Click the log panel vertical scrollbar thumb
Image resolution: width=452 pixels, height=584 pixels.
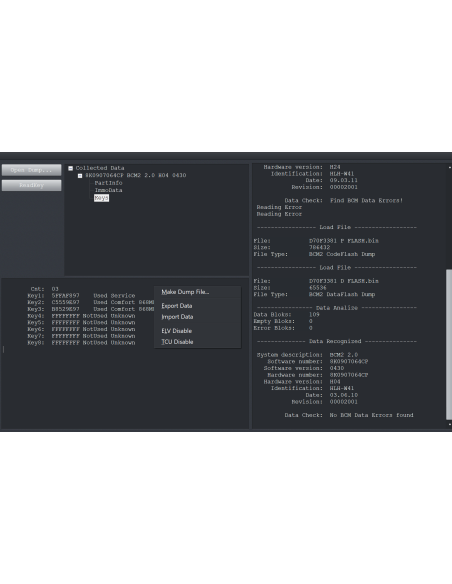(x=449, y=345)
